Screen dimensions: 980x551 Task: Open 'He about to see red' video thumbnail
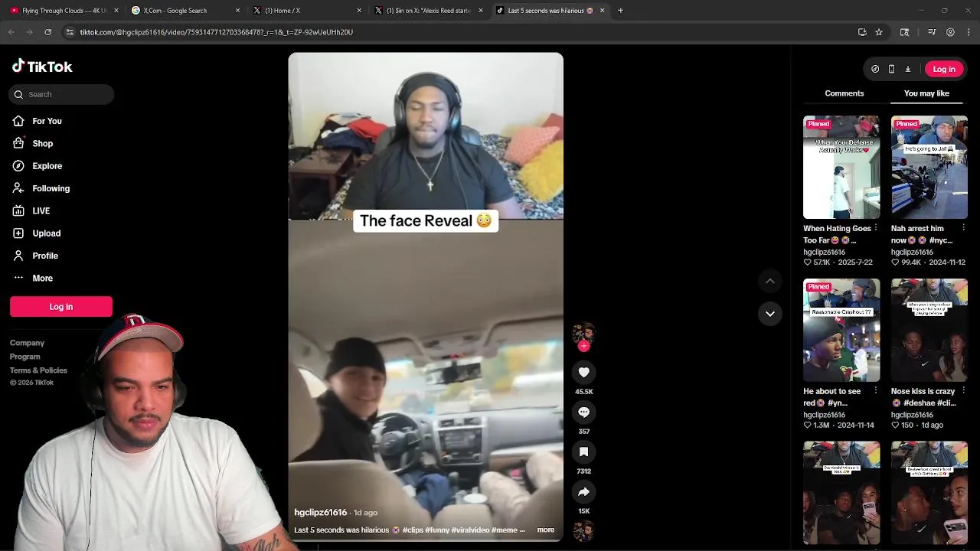pos(841,330)
